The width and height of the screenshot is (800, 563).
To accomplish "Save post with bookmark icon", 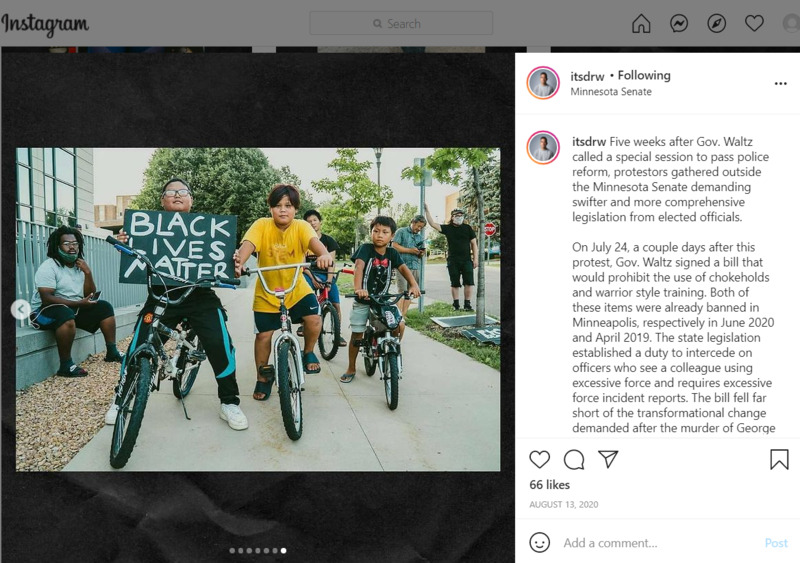I will pyautogui.click(x=779, y=459).
